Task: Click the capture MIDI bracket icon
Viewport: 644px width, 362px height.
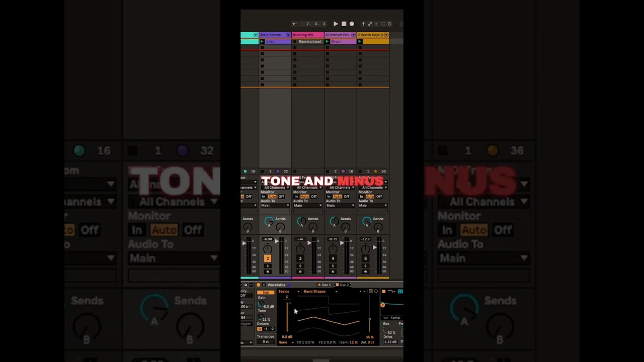Action: point(383,24)
